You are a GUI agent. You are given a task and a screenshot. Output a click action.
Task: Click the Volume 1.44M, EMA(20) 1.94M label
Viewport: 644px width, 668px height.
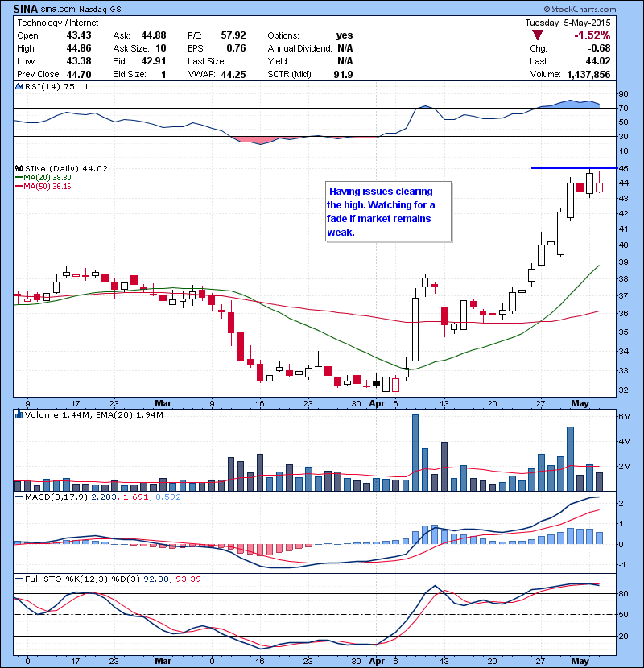[93, 415]
